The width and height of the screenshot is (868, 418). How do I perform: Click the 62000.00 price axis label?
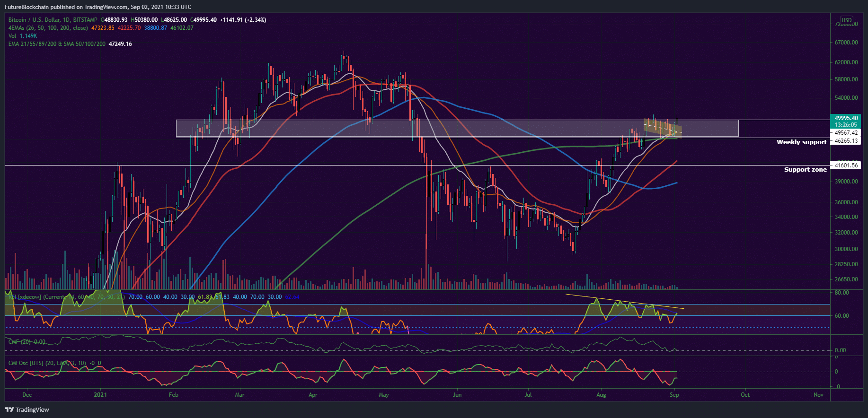846,62
